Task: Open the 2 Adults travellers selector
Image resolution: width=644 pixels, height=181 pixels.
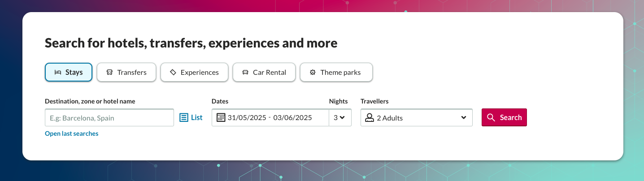Action: point(416,118)
